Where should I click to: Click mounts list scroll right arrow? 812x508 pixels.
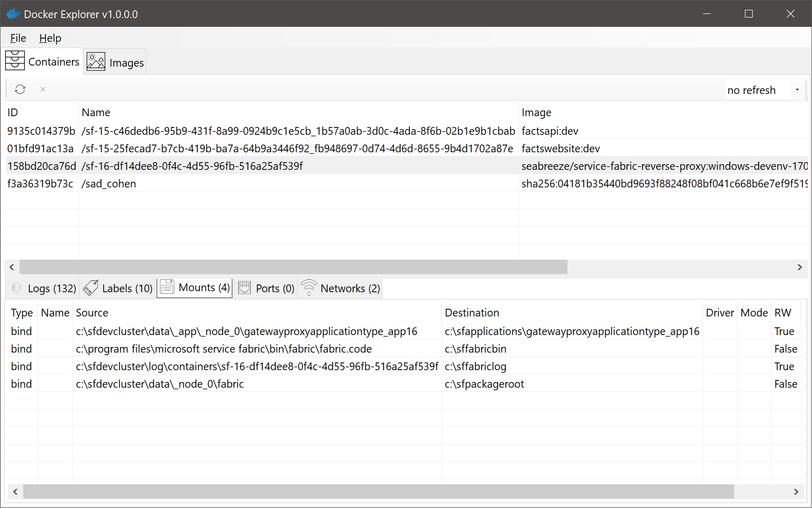[x=796, y=491]
